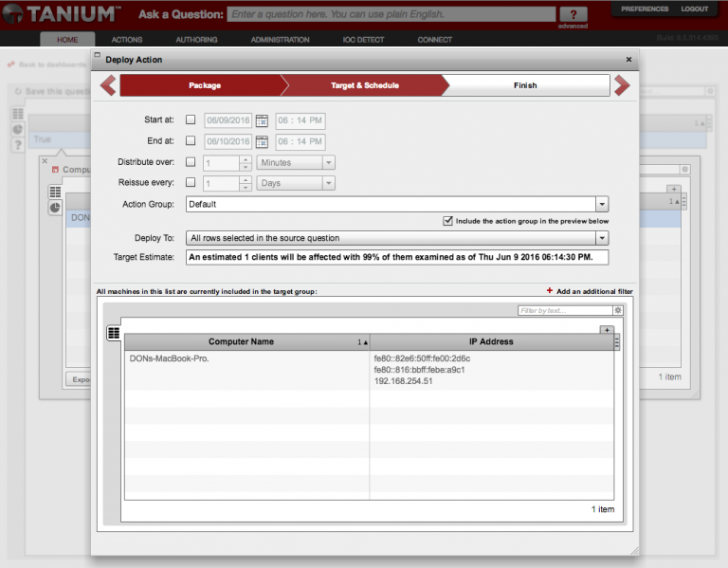
Task: Click Back to dashboards link in background
Action: [x=52, y=64]
